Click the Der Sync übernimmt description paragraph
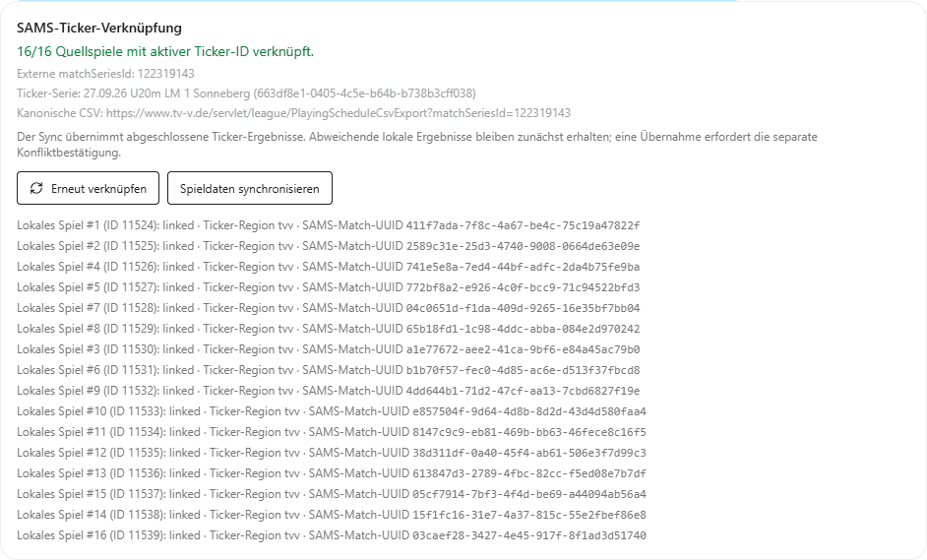This screenshot has width=927, height=560. tap(417, 145)
